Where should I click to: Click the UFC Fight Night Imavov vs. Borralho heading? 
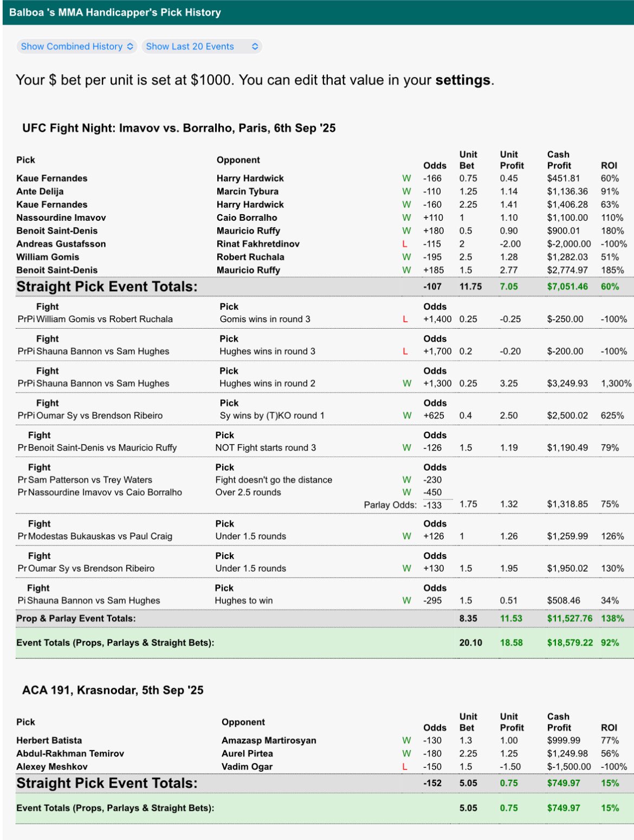click(179, 128)
